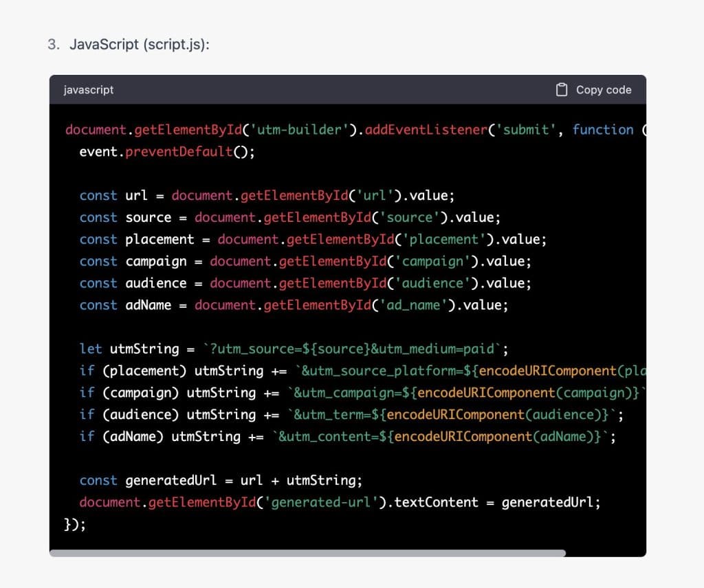
Task: Click the 'if (placement)' line
Action: click(363, 371)
